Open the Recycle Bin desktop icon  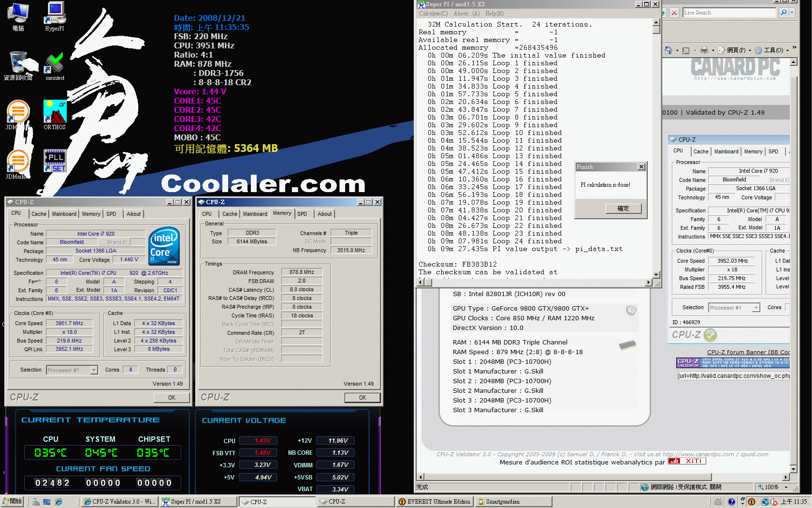(18, 66)
